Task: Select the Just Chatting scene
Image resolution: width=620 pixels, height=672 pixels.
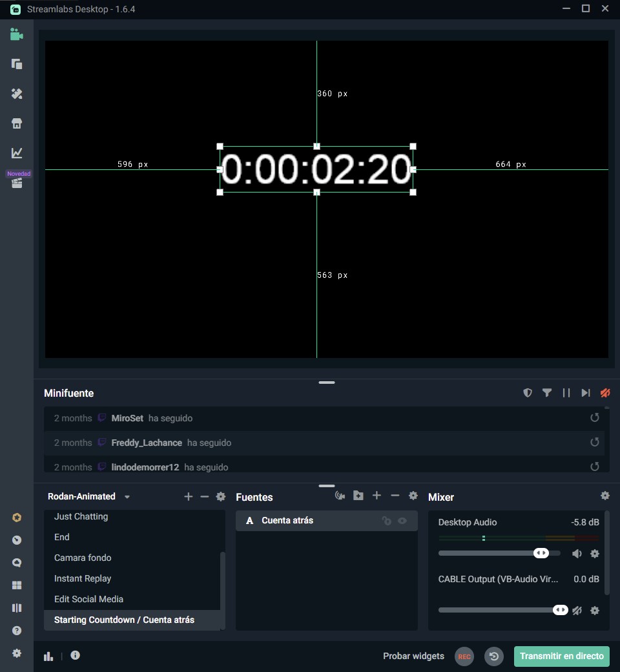Action: pyautogui.click(x=81, y=516)
